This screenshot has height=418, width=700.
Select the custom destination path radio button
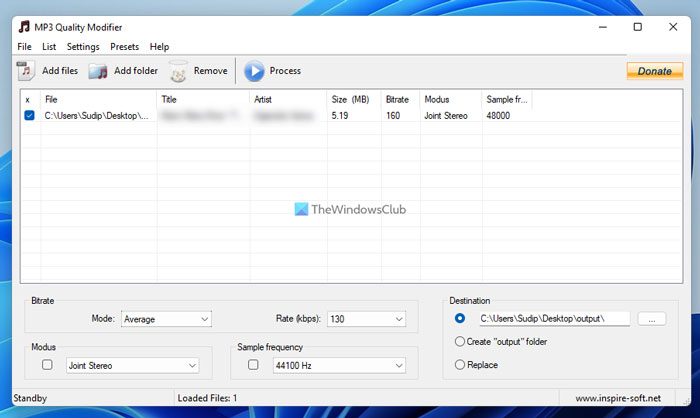tap(460, 318)
